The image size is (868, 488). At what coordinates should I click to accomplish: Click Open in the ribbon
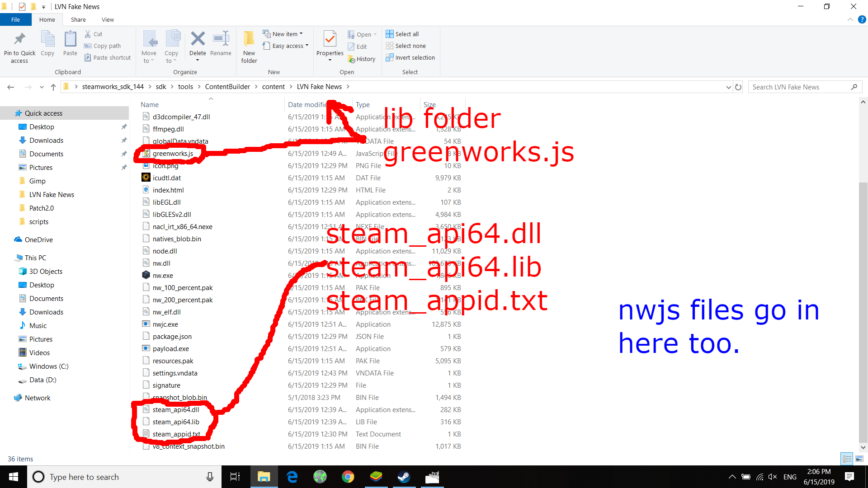tap(362, 34)
